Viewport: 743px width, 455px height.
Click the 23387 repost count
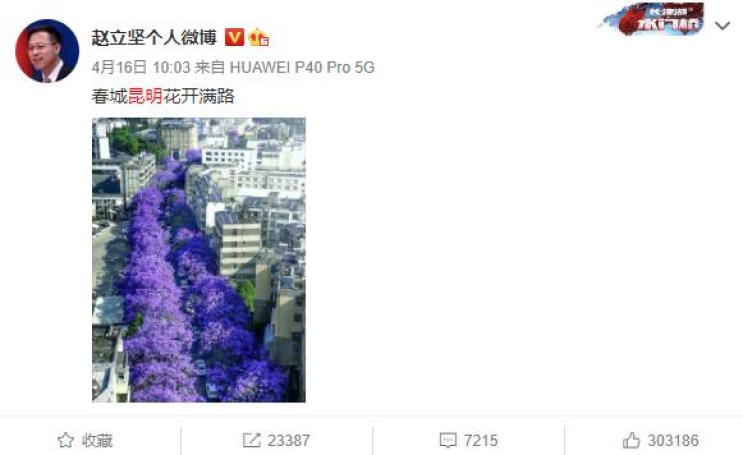coord(289,440)
